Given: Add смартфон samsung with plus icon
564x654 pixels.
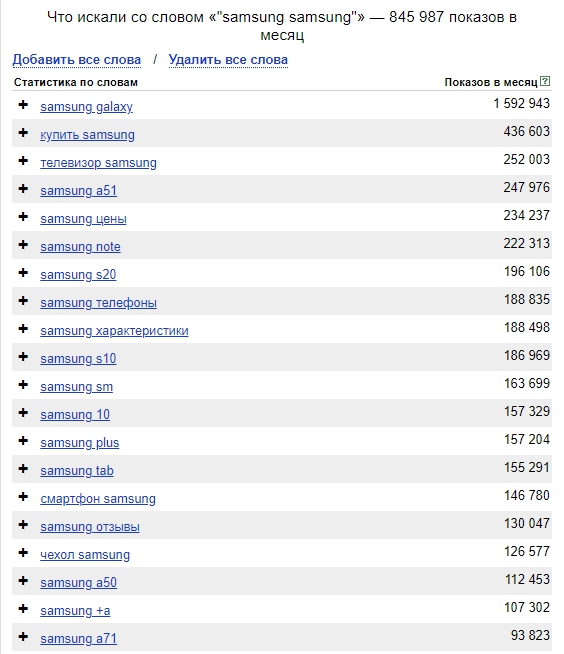Looking at the screenshot, I should [x=23, y=496].
